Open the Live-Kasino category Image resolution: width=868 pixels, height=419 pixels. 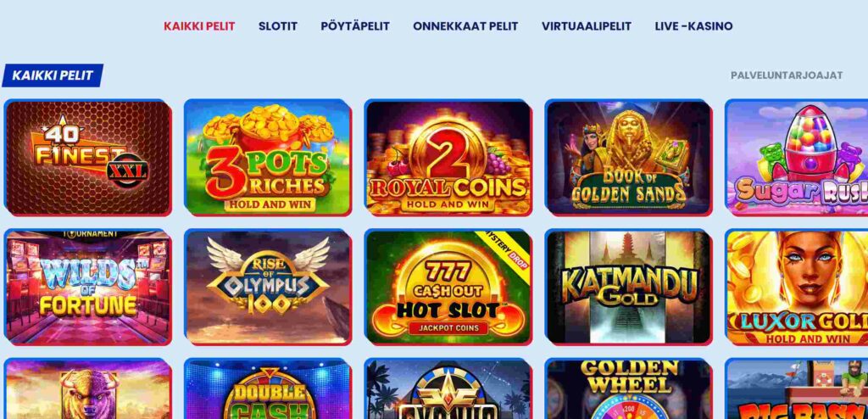[693, 26]
